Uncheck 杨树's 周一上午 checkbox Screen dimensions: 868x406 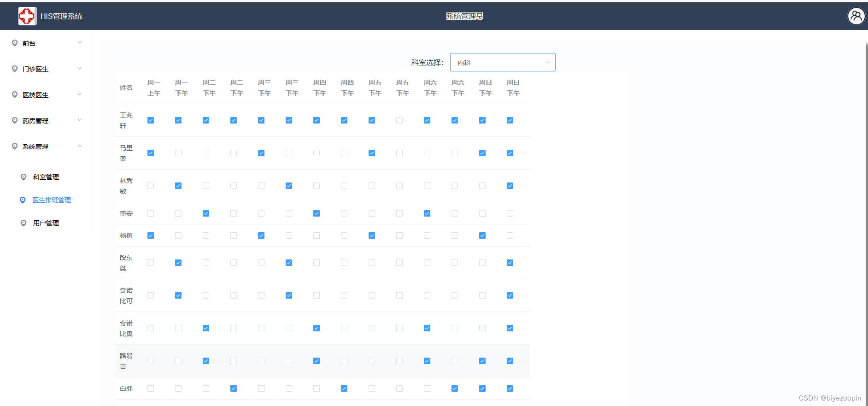point(151,235)
